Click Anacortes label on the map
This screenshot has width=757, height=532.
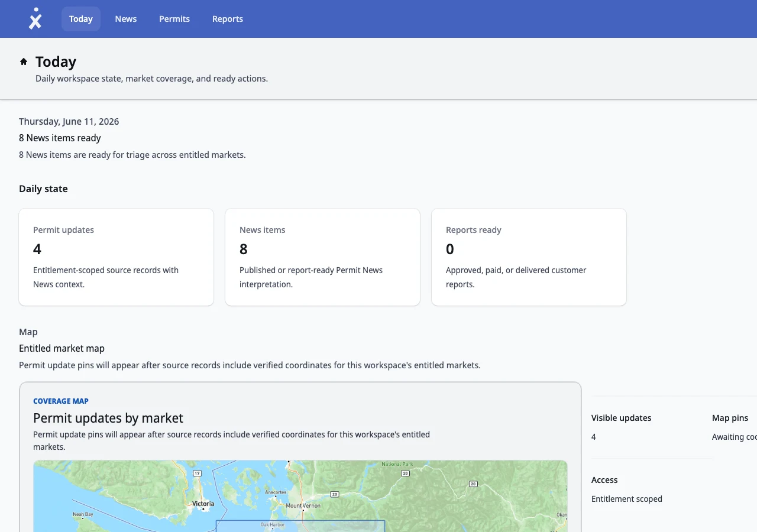tap(276, 492)
